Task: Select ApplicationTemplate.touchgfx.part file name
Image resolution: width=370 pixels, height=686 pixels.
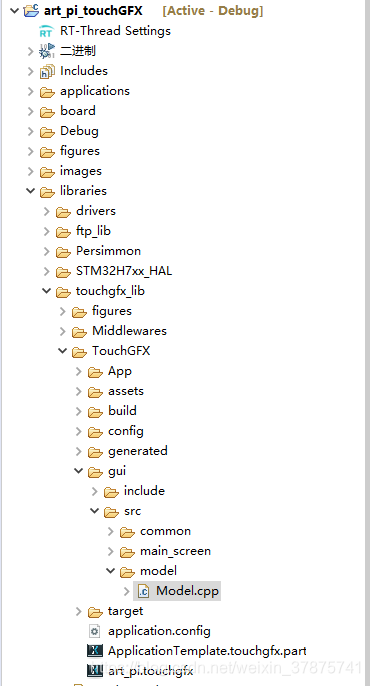Action: click(x=207, y=651)
